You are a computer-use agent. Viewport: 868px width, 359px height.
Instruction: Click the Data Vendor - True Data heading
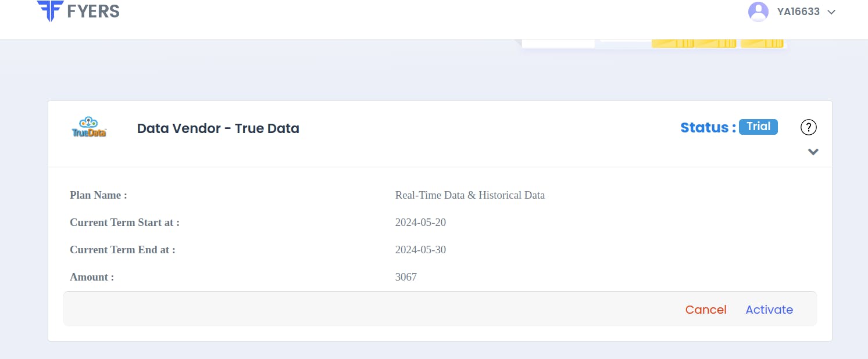point(218,128)
